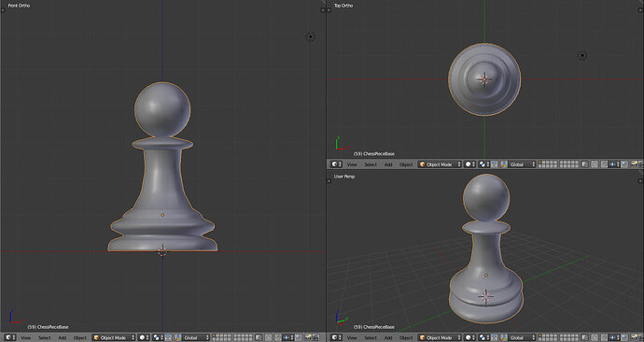Open Object menu in User Persp header
Screen dimensions: 644x342
406,337
